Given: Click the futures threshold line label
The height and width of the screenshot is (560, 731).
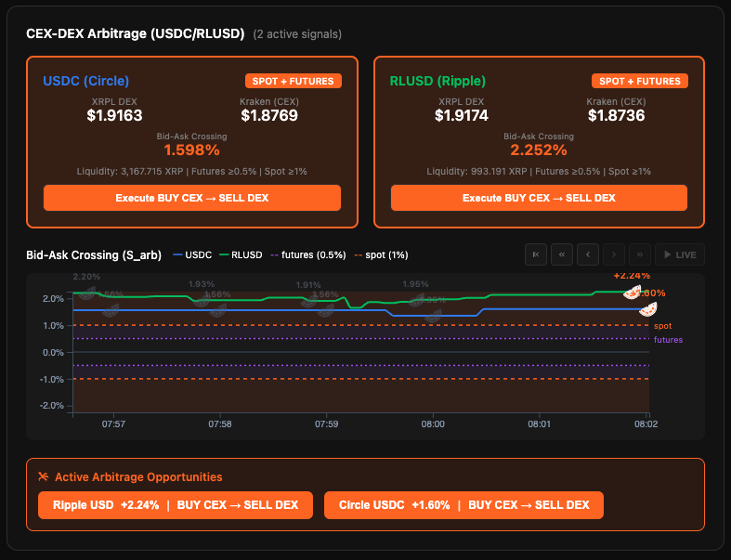Looking at the screenshot, I should [x=668, y=340].
